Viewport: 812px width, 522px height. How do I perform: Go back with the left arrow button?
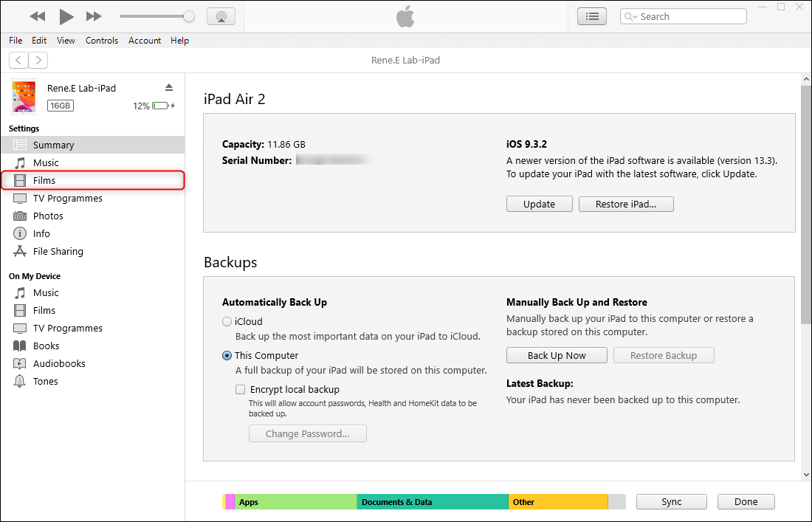click(x=18, y=60)
